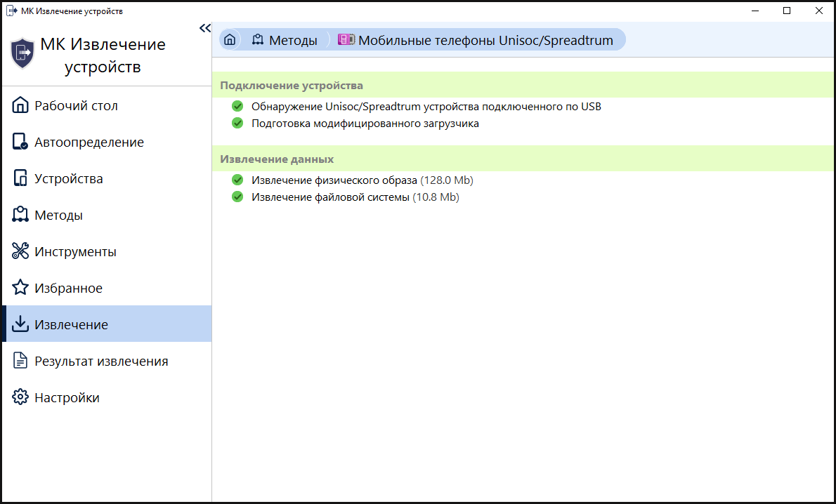
Task: Click the Рабочий стол house icon
Action: point(20,106)
